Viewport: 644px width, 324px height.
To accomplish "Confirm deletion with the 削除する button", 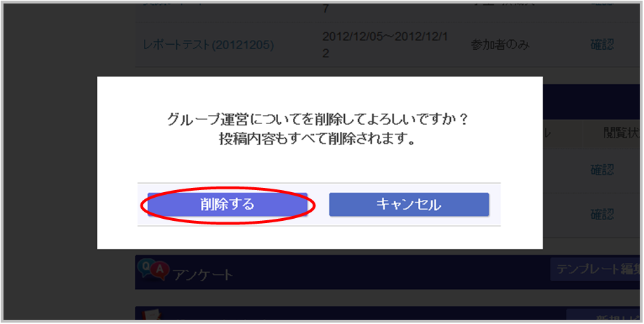I will click(228, 204).
